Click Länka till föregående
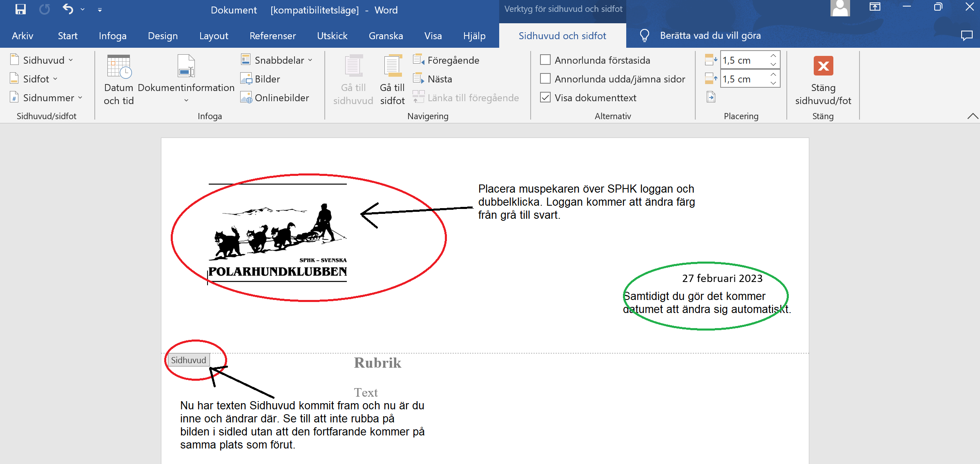The height and width of the screenshot is (464, 980). [x=466, y=98]
